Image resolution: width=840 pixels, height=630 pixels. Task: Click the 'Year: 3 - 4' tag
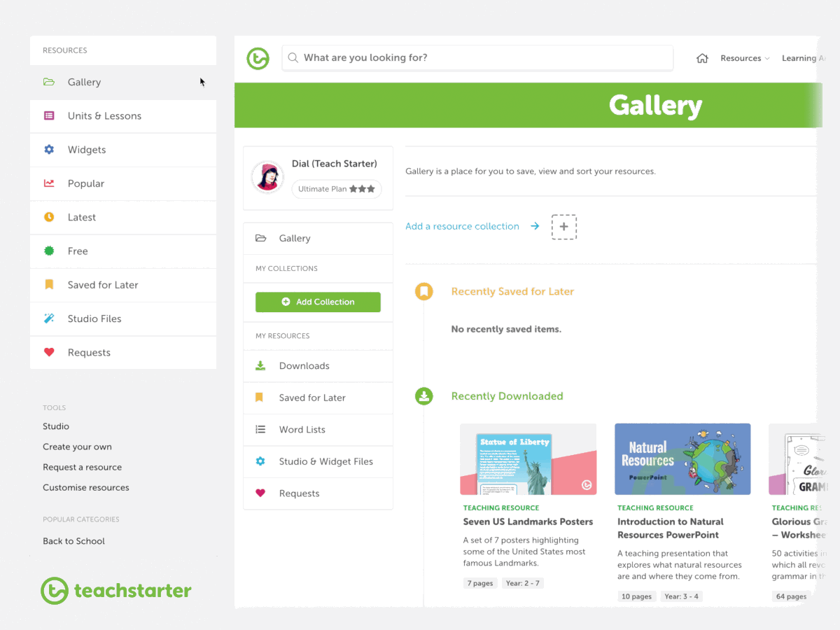(682, 596)
